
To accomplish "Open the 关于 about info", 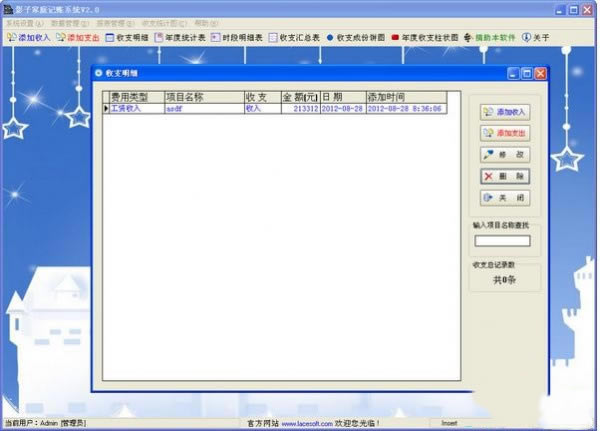I will click(535, 38).
